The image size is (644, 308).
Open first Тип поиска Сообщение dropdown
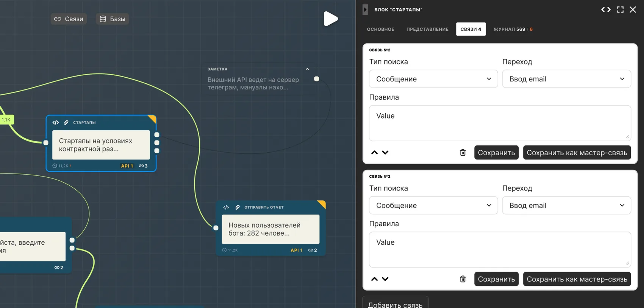click(433, 79)
